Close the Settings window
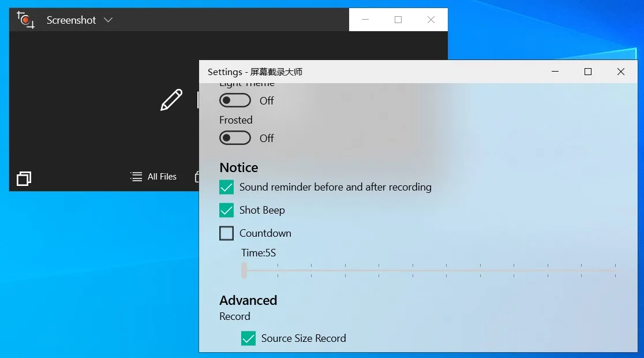 point(620,72)
